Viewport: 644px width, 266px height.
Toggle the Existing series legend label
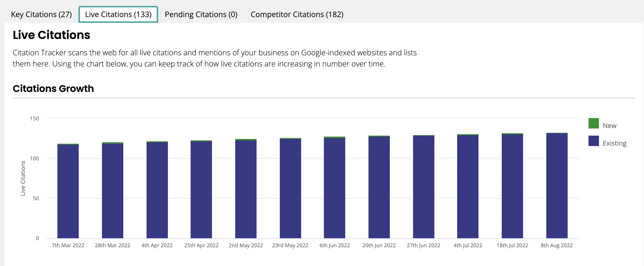615,143
